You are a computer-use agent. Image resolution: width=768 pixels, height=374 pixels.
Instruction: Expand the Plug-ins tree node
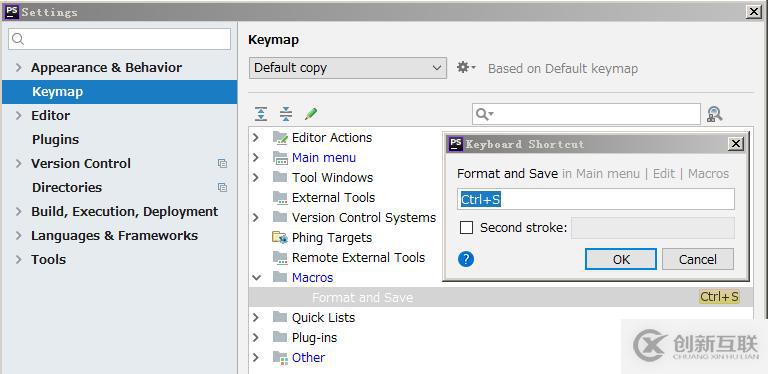256,337
